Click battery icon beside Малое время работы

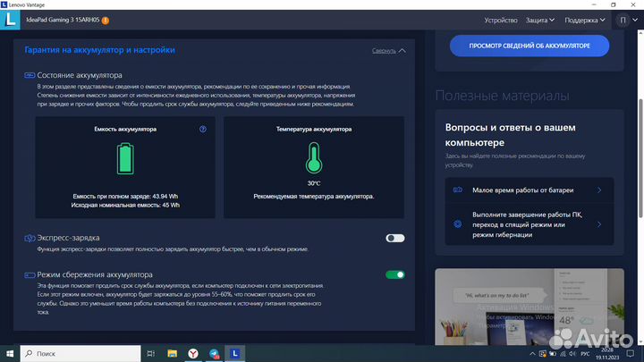coord(458,189)
